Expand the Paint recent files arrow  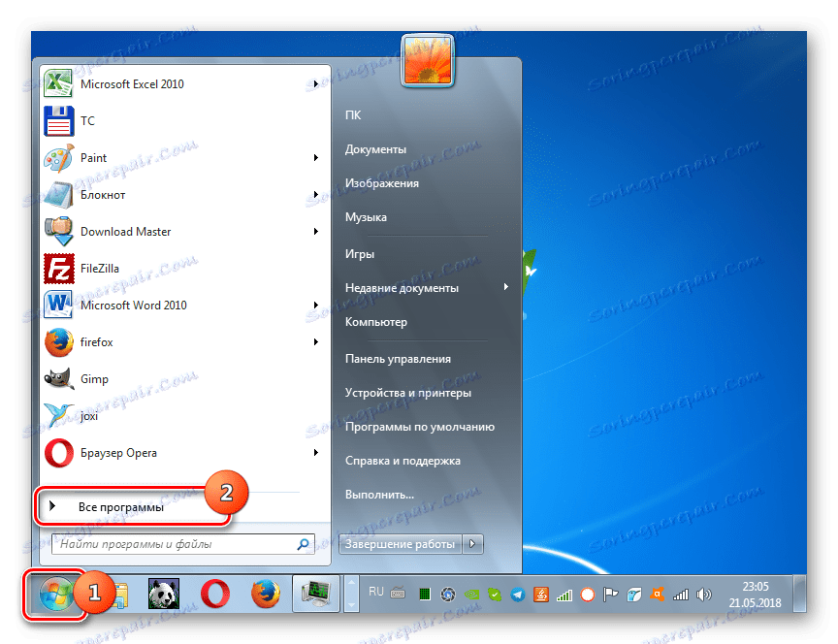316,158
